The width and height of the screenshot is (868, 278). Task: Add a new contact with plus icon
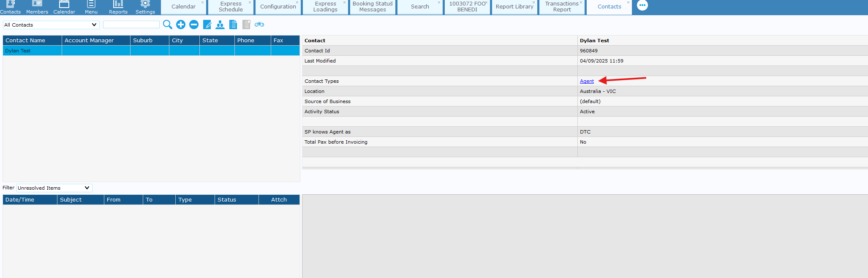pyautogui.click(x=181, y=25)
